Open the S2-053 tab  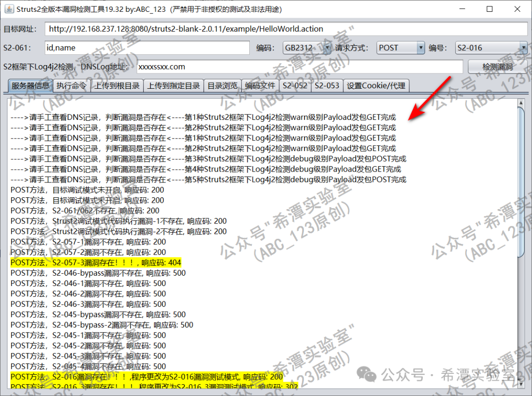[x=327, y=86]
